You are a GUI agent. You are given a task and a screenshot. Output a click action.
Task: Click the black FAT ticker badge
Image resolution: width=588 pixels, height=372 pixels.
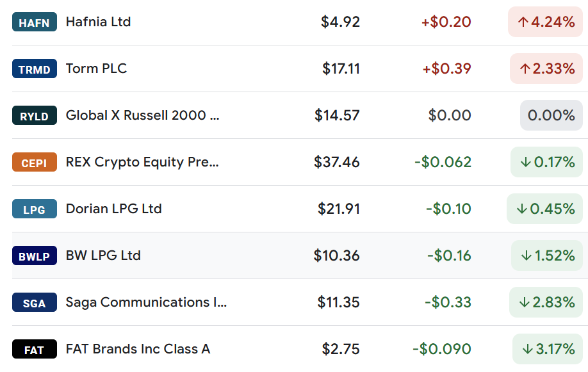[x=35, y=349]
